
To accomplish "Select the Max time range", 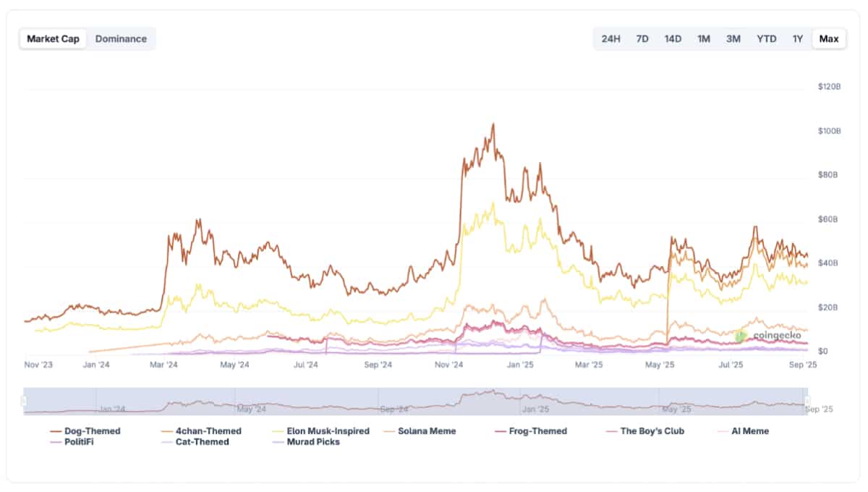I will click(828, 39).
